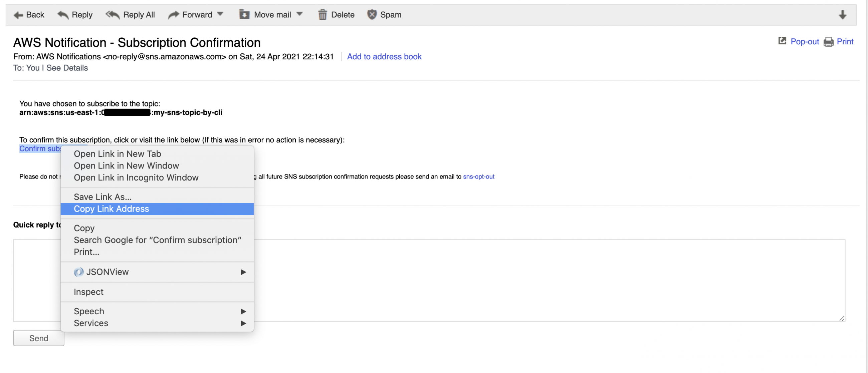Expand the JSONView submenu arrow

[x=243, y=272]
